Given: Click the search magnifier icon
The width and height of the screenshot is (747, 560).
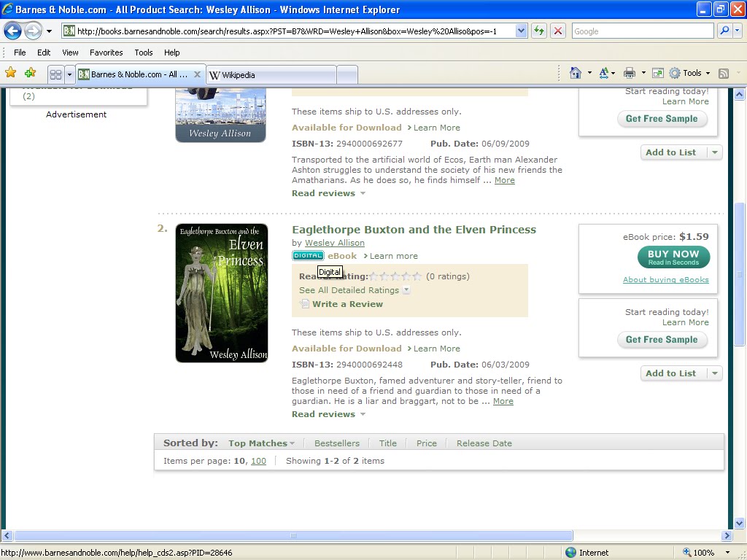Looking at the screenshot, I should pyautogui.click(x=724, y=31).
